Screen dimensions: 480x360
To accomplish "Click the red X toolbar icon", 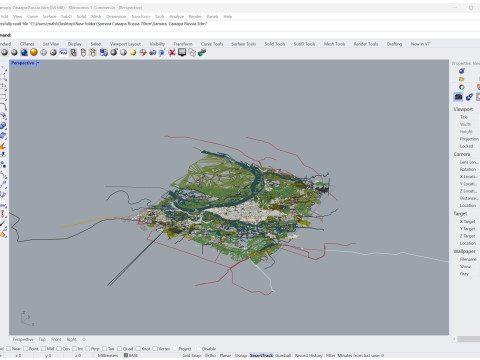I will (172, 52).
